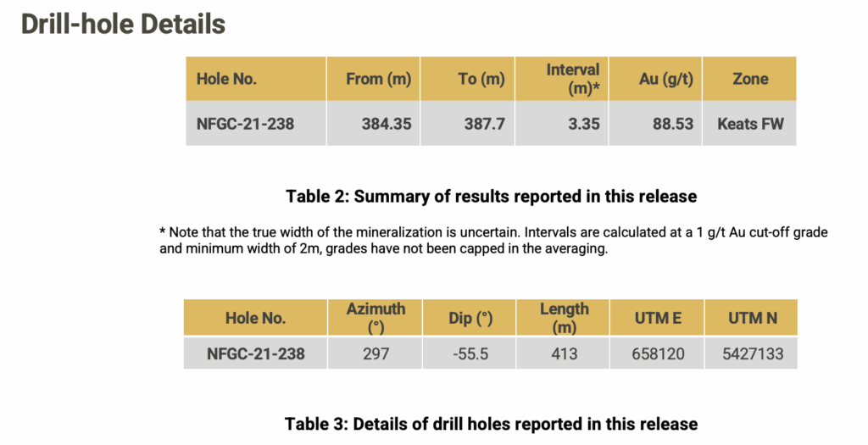Select the UTM E column header
This screenshot has height=445, width=868.
(655, 319)
